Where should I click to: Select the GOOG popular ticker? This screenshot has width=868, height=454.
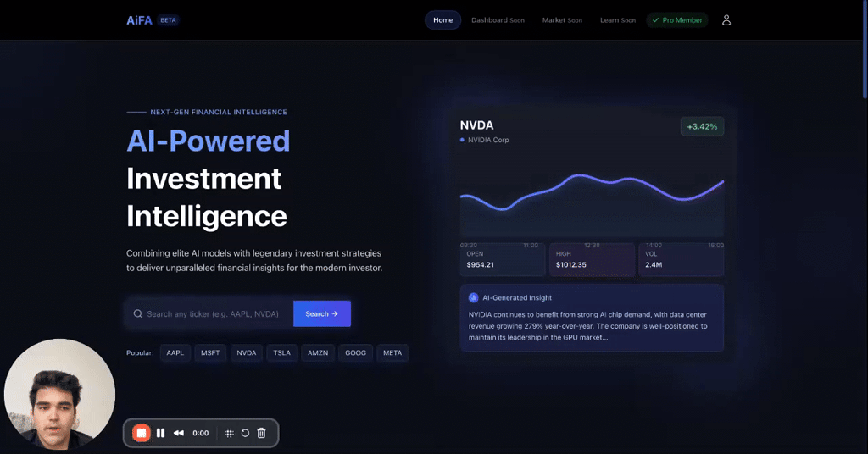pos(355,353)
